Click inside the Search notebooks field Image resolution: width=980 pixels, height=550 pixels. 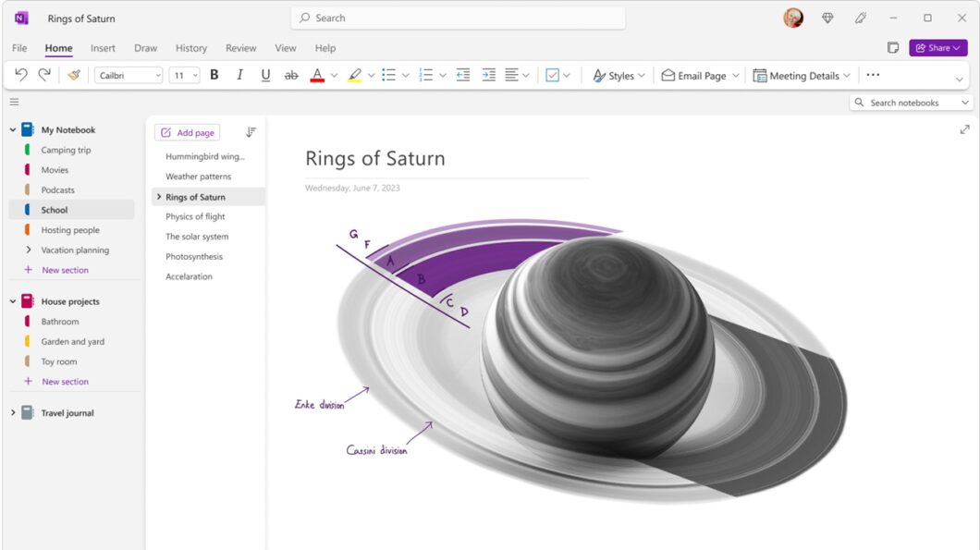pyautogui.click(x=911, y=103)
